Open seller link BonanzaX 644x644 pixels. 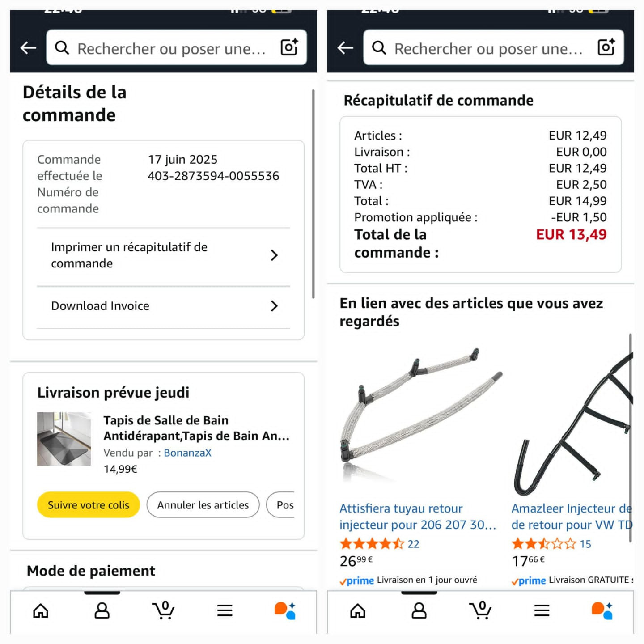click(187, 453)
